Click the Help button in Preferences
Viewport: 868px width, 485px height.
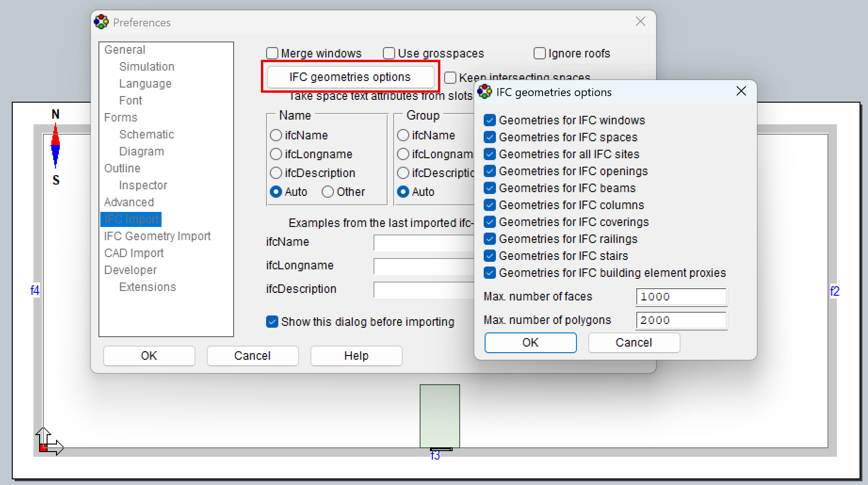(356, 356)
